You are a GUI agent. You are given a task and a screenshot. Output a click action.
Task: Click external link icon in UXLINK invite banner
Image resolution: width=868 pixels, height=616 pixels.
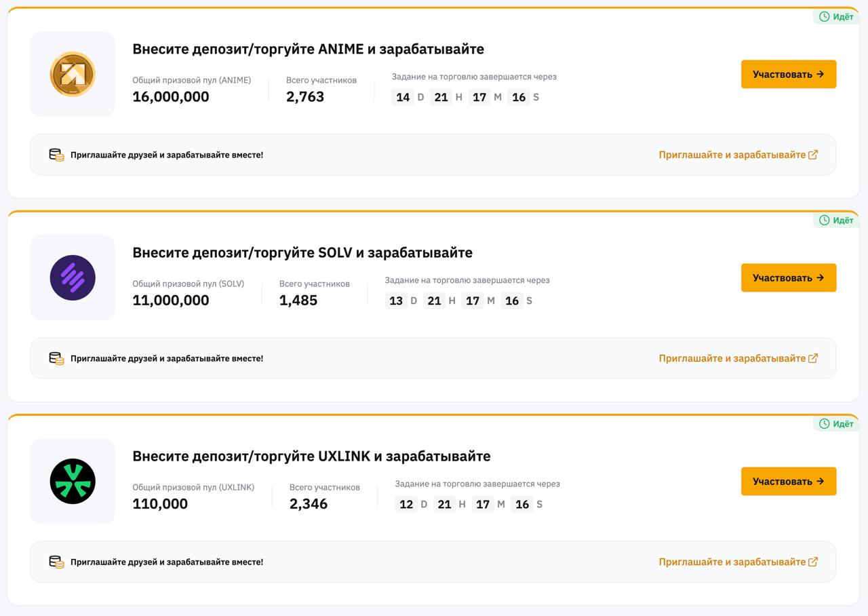coord(813,562)
